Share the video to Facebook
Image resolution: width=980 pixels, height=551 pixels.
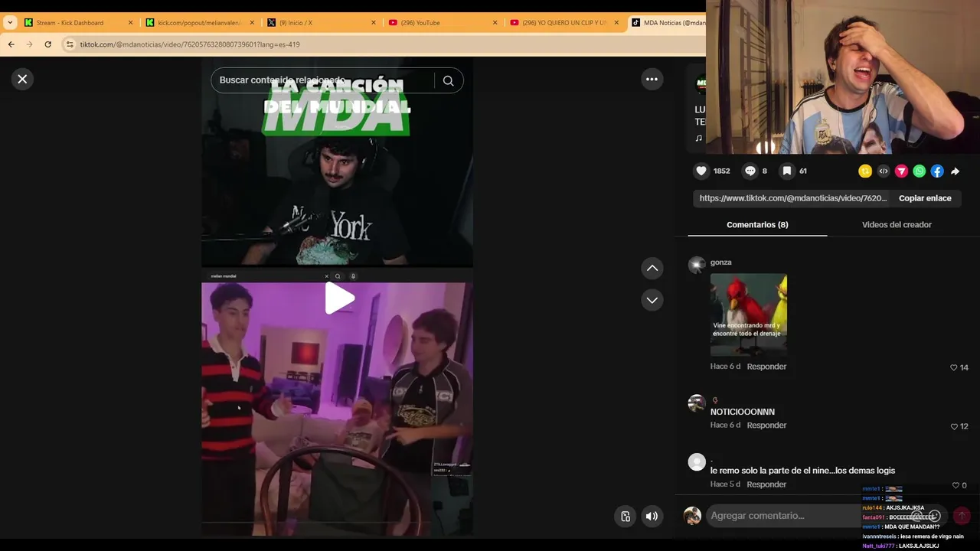coord(937,171)
